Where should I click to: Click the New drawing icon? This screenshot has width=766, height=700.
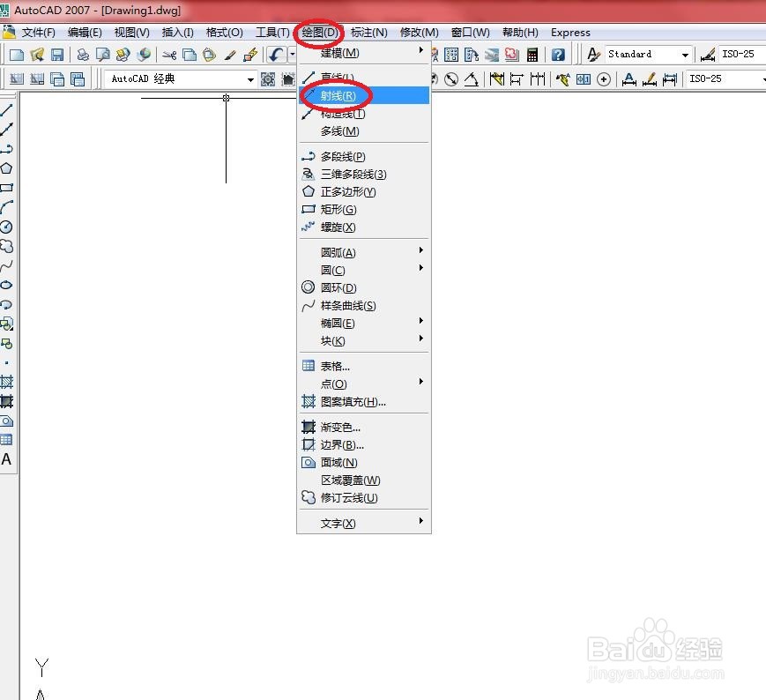coord(17,55)
